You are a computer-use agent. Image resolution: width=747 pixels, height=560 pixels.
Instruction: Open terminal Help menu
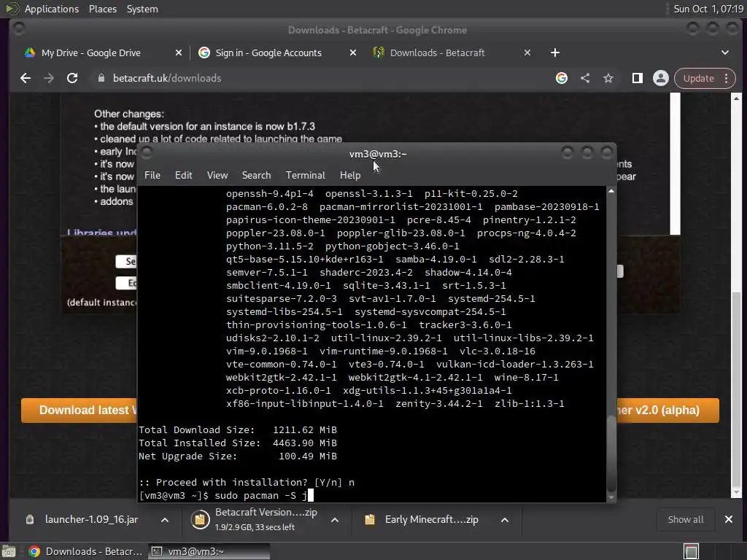tap(350, 175)
